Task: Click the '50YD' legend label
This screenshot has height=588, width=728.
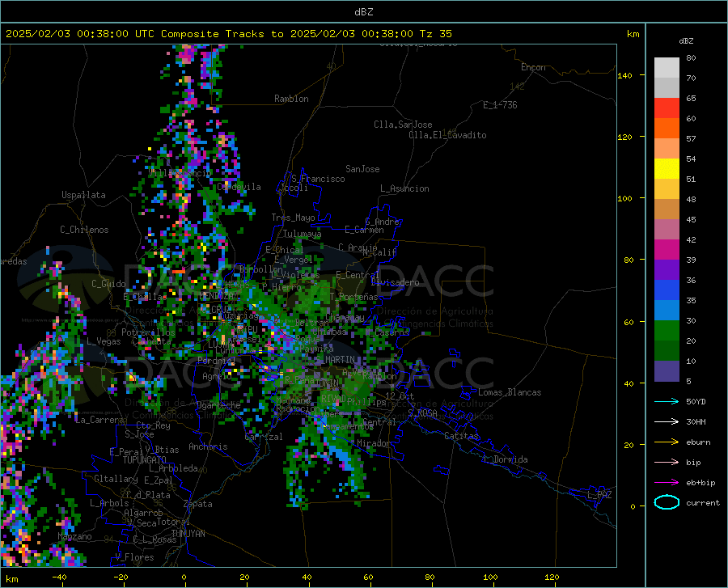Action: tap(696, 401)
